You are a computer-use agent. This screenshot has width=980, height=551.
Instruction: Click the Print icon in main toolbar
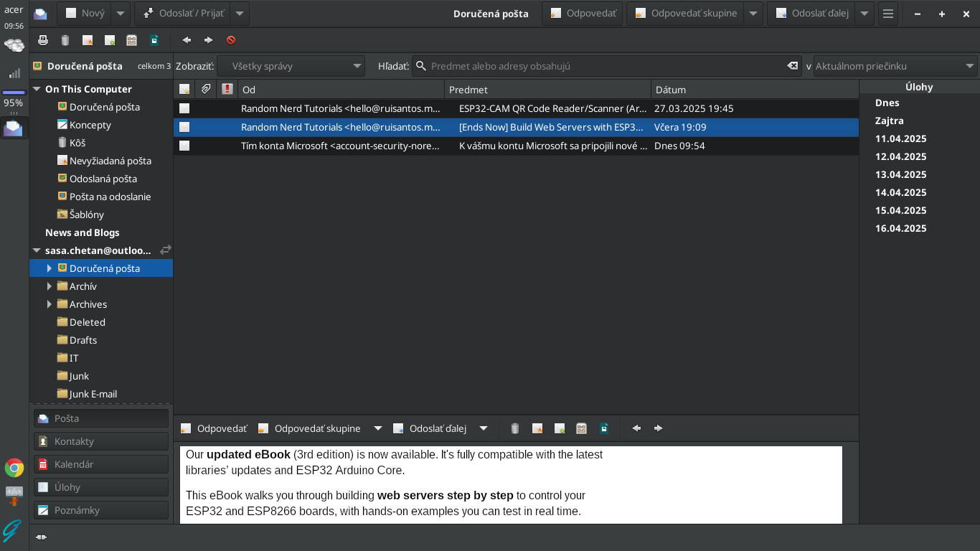pos(43,40)
